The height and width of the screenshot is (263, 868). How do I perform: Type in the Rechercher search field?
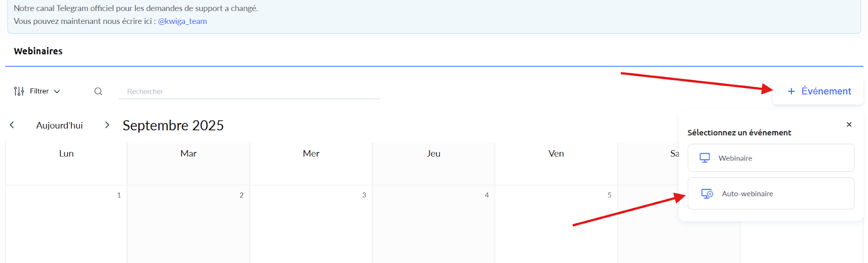pyautogui.click(x=249, y=92)
